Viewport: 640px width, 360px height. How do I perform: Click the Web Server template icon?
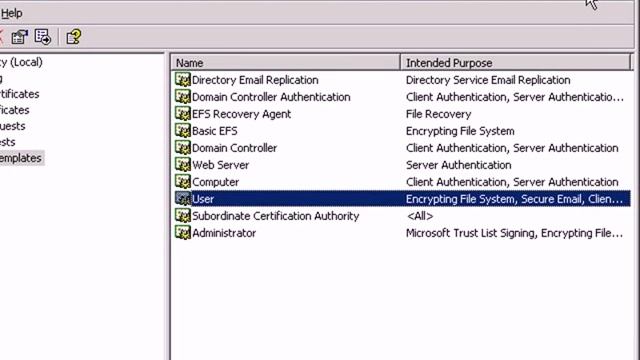(182, 165)
